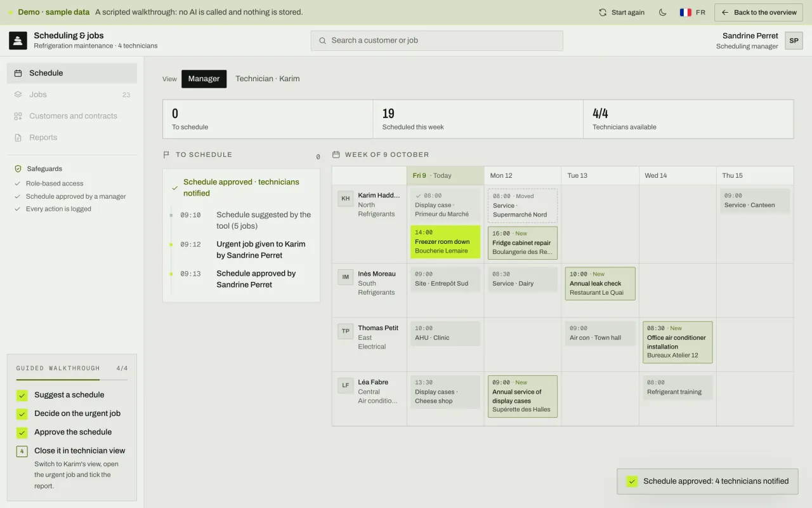The width and height of the screenshot is (812, 508).
Task: Open the moved Service · Supermarché Nord card
Action: tap(523, 205)
